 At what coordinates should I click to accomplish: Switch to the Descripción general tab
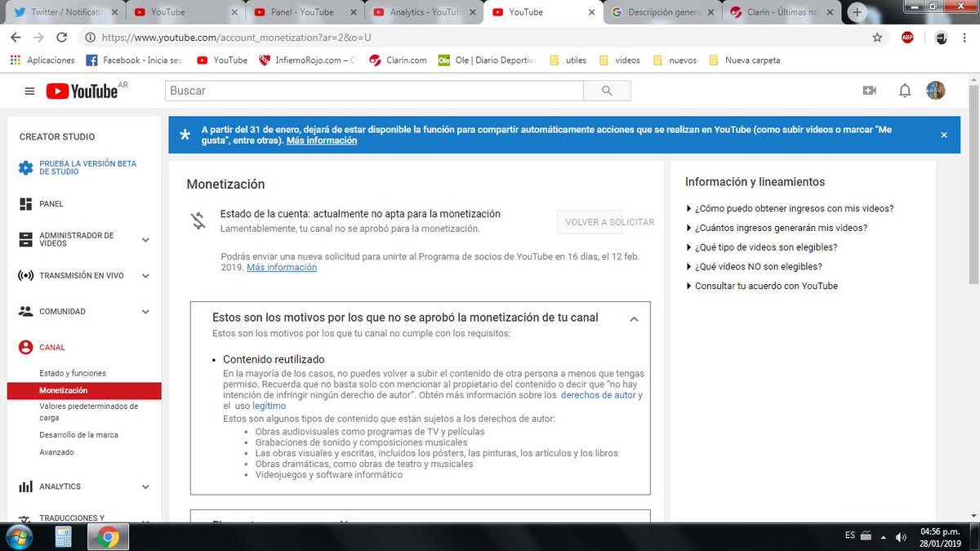663,12
